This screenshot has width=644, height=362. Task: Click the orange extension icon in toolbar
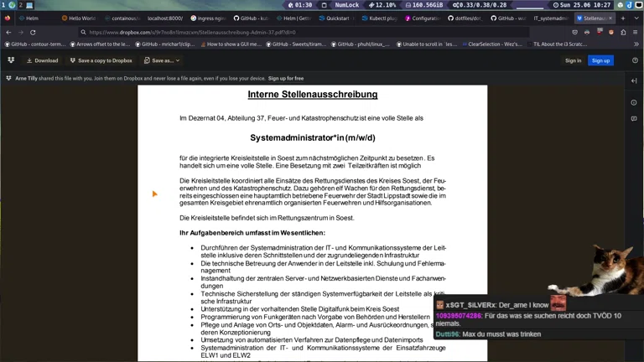click(611, 32)
